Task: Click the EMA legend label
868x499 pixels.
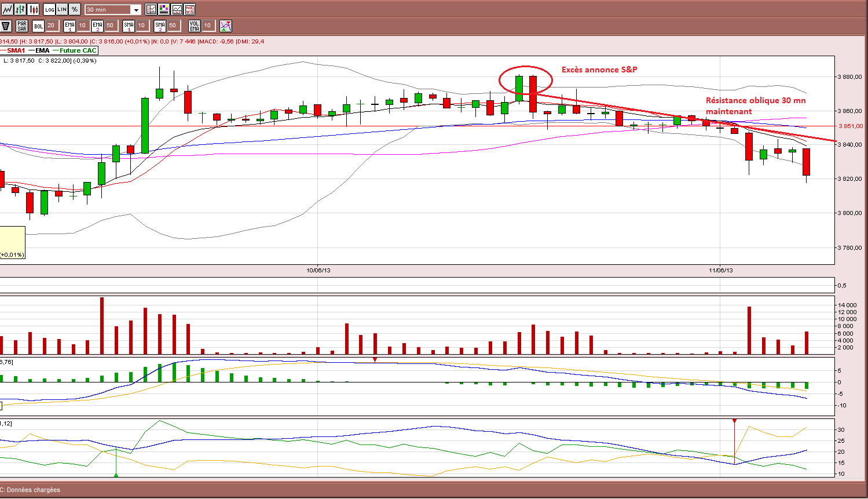Action: pyautogui.click(x=43, y=50)
